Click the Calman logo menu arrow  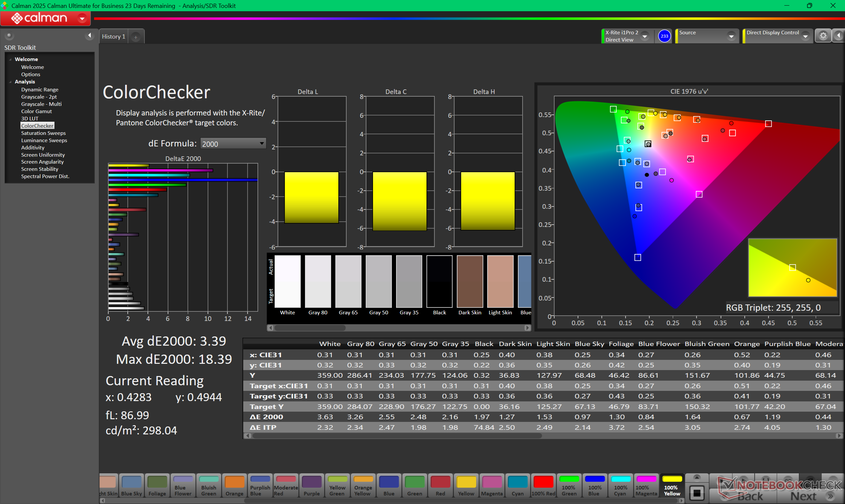point(82,18)
